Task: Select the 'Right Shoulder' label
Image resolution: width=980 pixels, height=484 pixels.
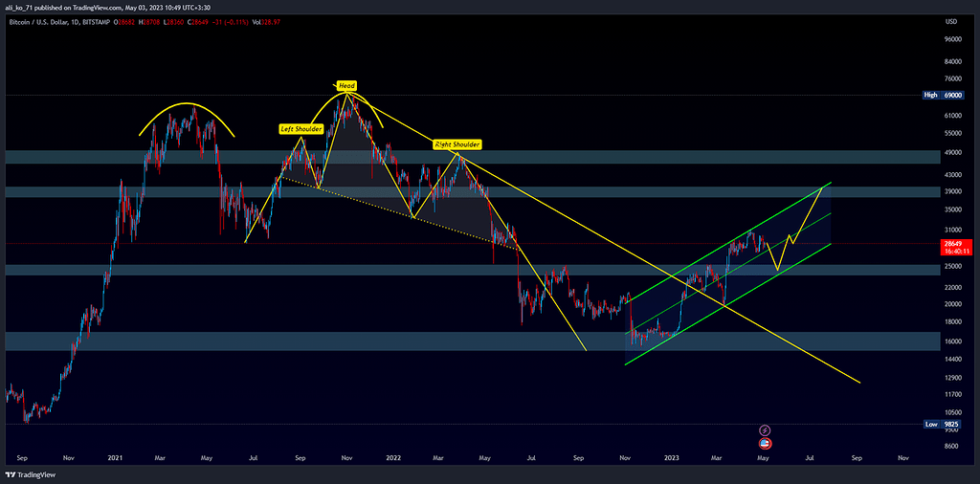Action: coord(457,144)
